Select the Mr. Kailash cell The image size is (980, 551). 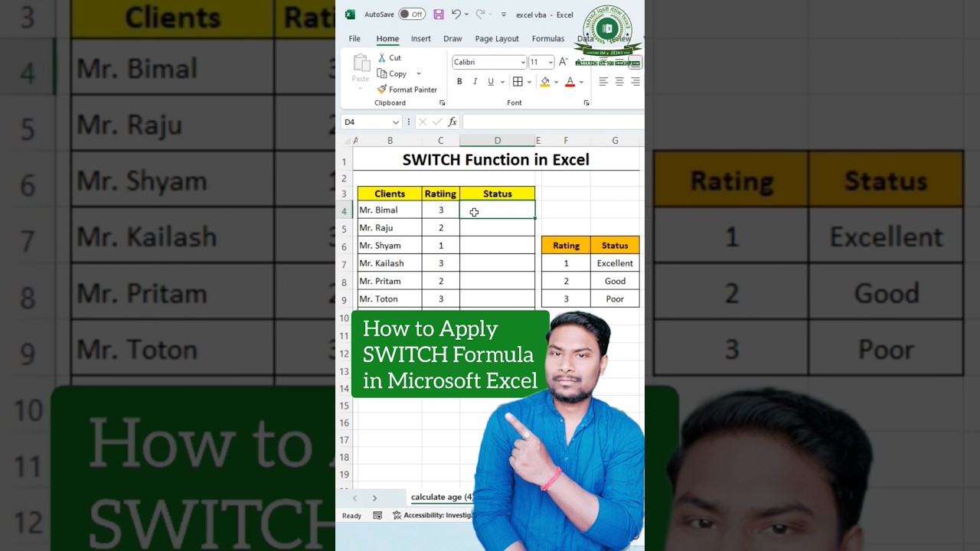click(x=390, y=263)
